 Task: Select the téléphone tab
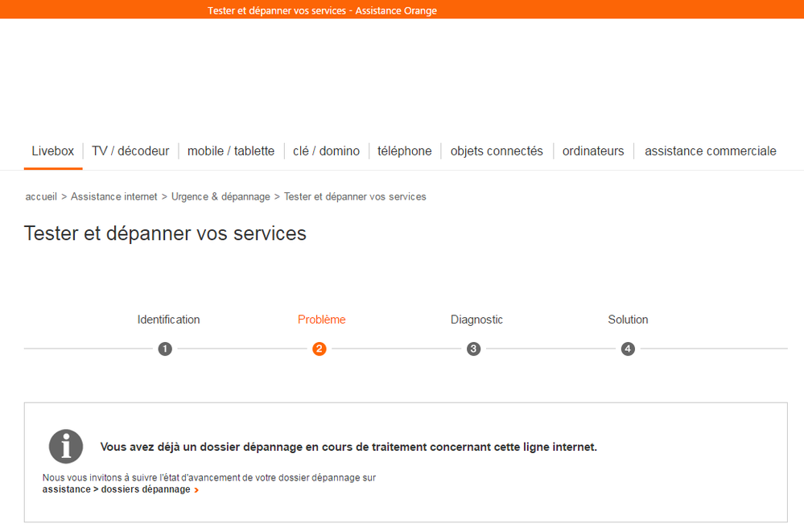pyautogui.click(x=405, y=151)
